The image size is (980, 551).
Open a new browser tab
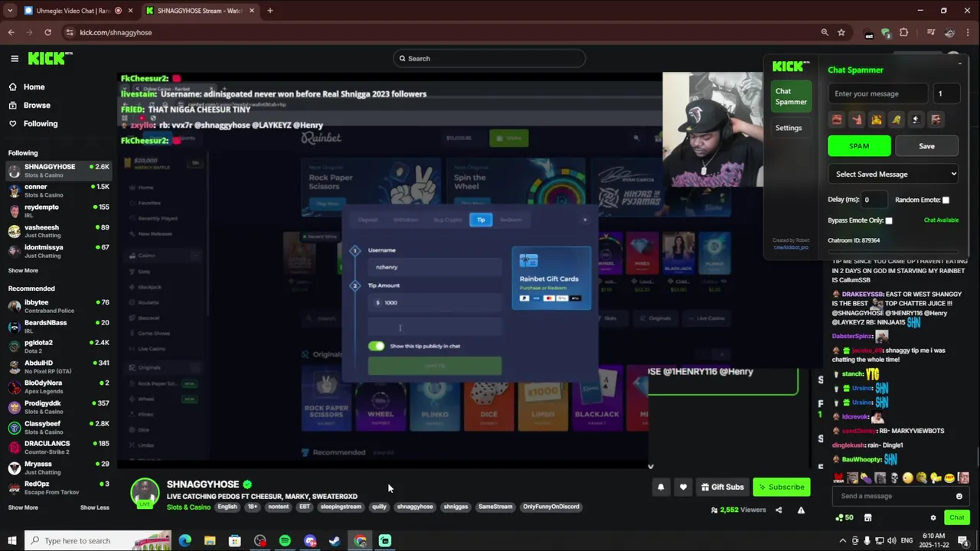coord(269,11)
